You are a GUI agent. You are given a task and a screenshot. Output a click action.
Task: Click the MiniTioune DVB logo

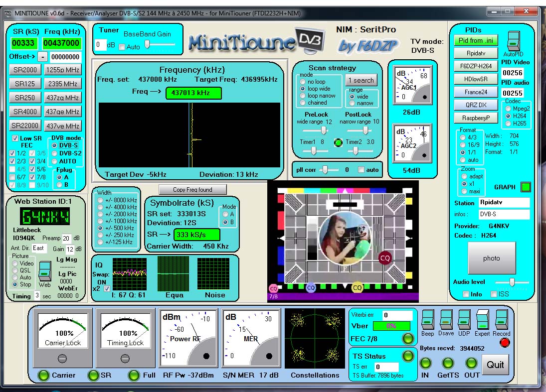pos(257,41)
